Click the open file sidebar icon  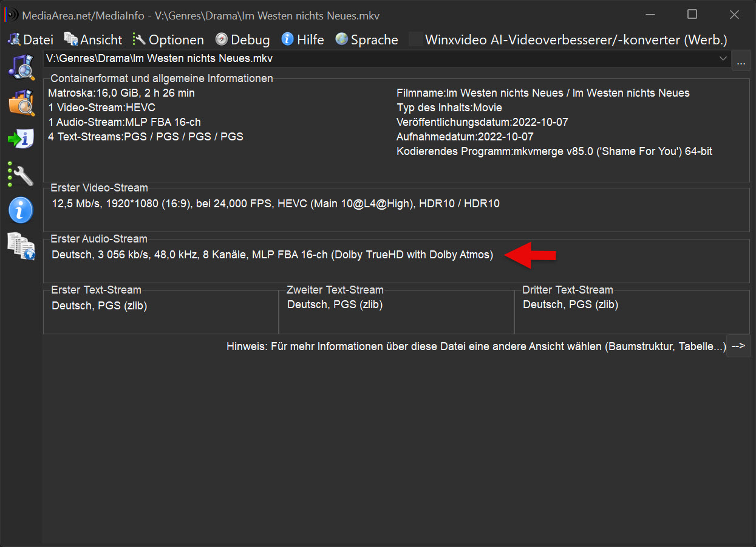pos(21,67)
